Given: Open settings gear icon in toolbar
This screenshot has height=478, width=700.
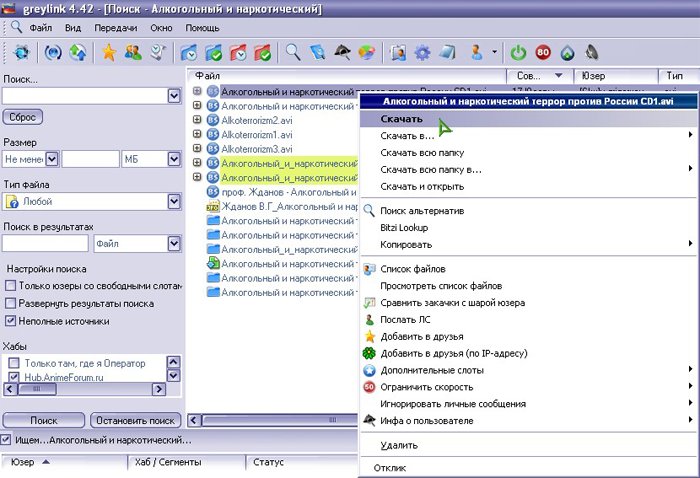Looking at the screenshot, I should click(x=422, y=53).
